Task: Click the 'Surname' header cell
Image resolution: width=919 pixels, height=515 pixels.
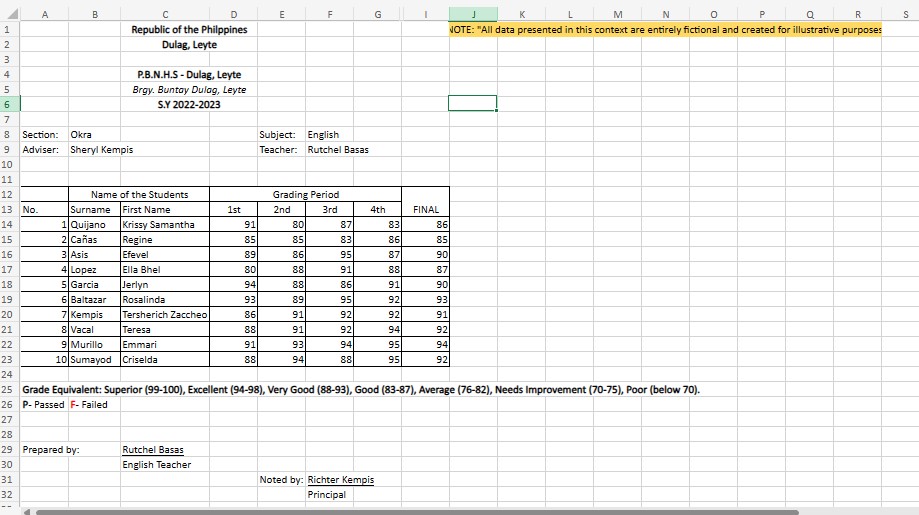Action: tap(94, 209)
